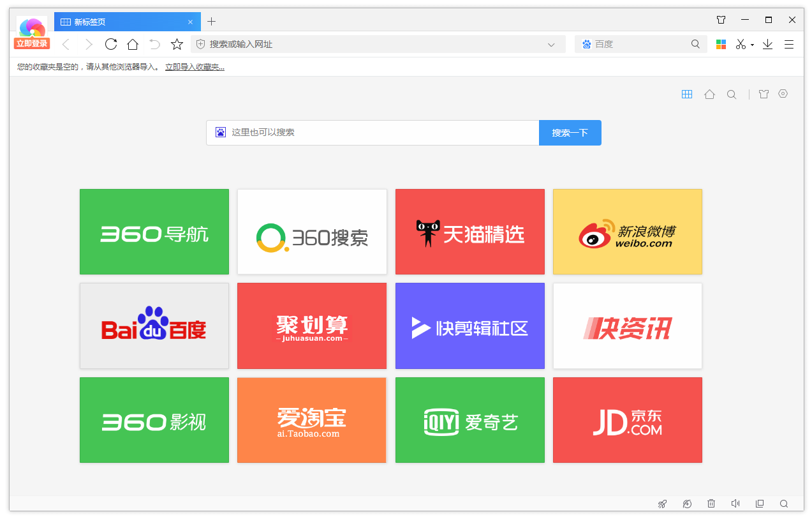Open the 快剪辑社区 tile
The height and width of the screenshot is (519, 812).
[x=470, y=326]
